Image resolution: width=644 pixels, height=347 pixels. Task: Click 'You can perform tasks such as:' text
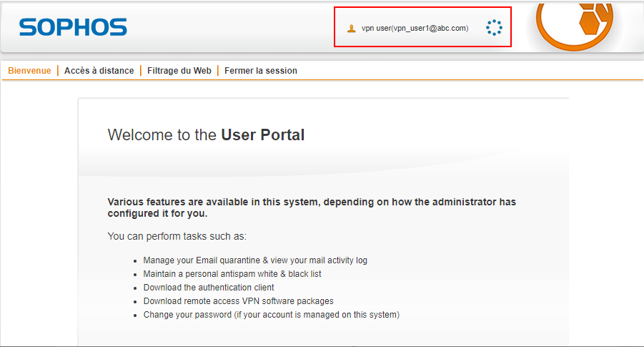[x=177, y=236]
